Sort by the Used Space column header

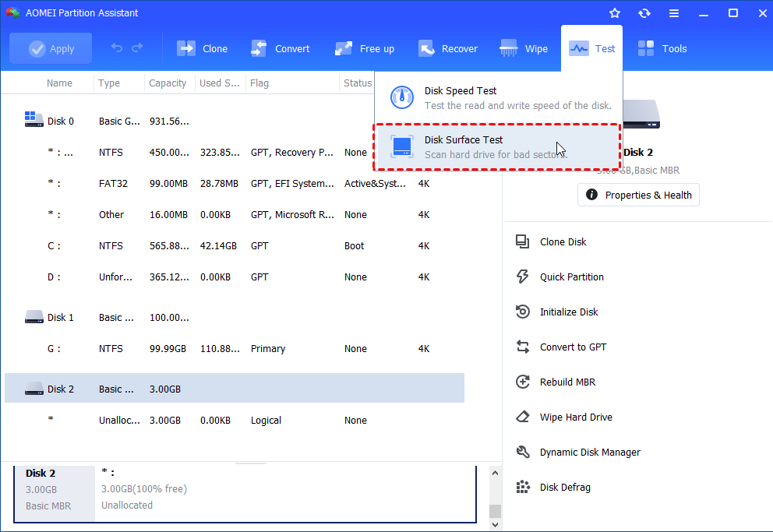(220, 83)
